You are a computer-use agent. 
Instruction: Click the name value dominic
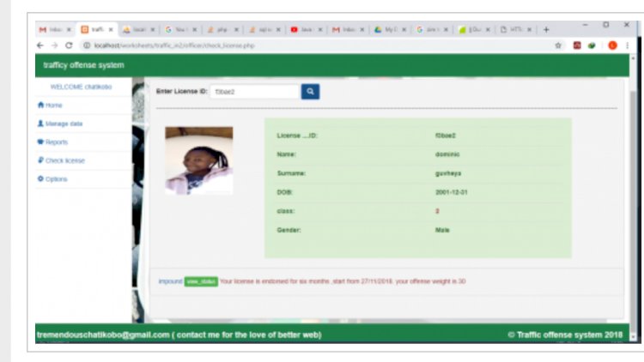tap(447, 154)
